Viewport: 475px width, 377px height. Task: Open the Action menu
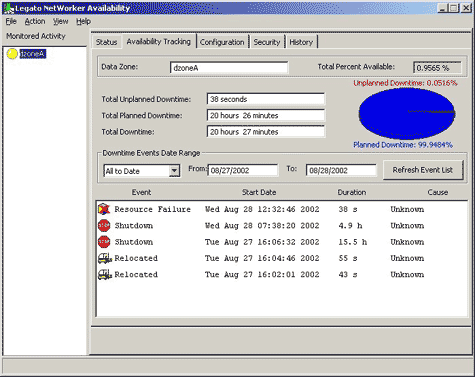[x=35, y=21]
